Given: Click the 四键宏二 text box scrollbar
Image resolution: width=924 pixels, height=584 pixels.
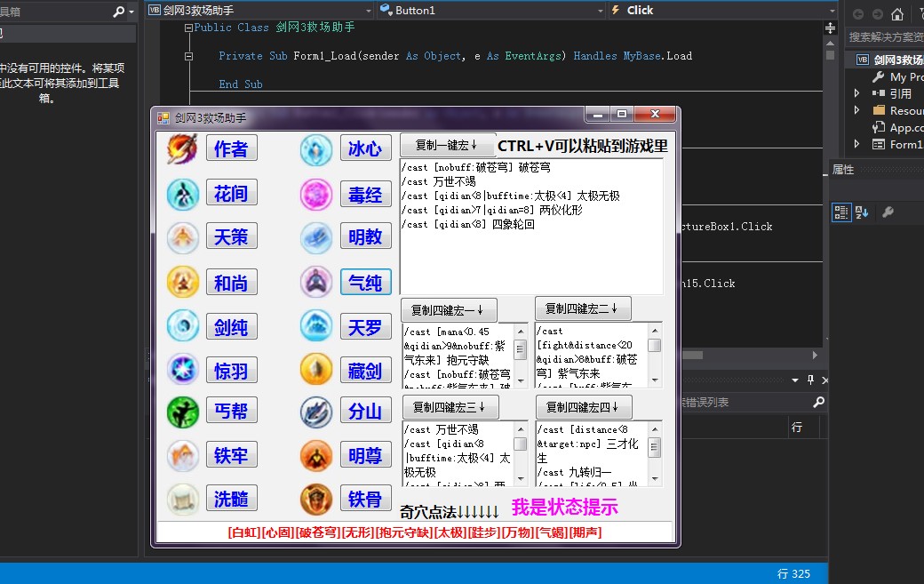Looking at the screenshot, I should point(654,356).
